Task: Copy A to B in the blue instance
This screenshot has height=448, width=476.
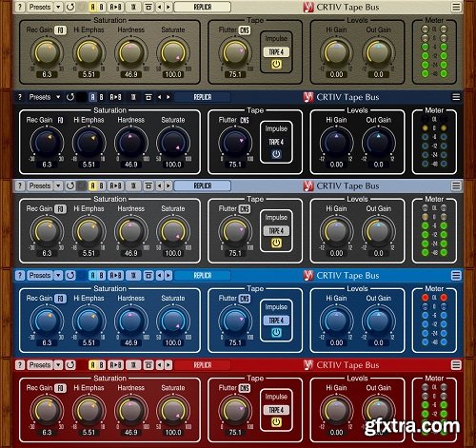Action: tap(115, 275)
